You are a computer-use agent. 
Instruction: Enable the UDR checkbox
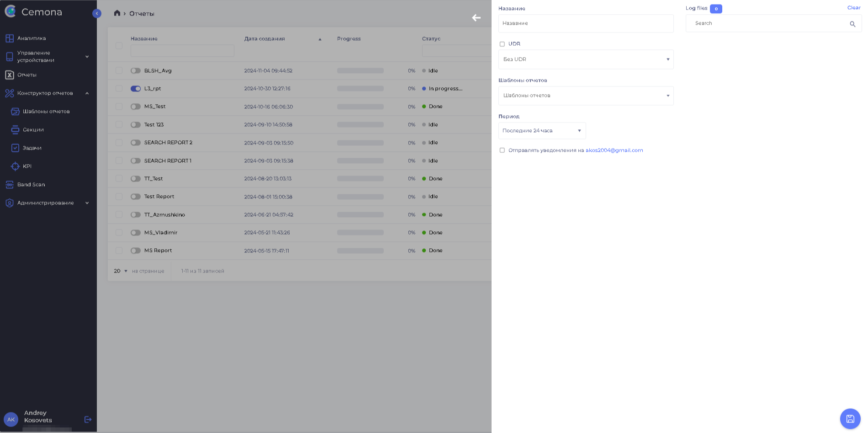pyautogui.click(x=502, y=44)
